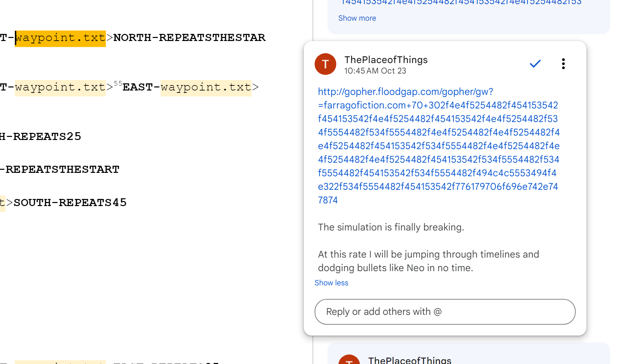The image size is (617, 364).
Task: Open the comment's three-dot options menu
Action: pos(563,64)
